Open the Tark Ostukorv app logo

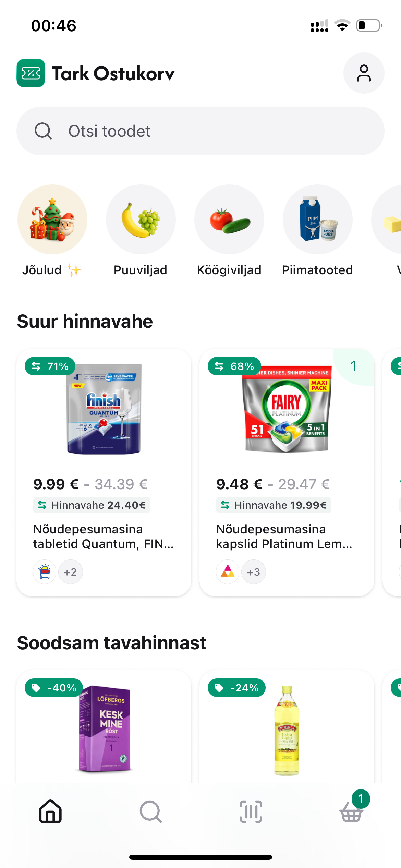pyautogui.click(x=31, y=73)
